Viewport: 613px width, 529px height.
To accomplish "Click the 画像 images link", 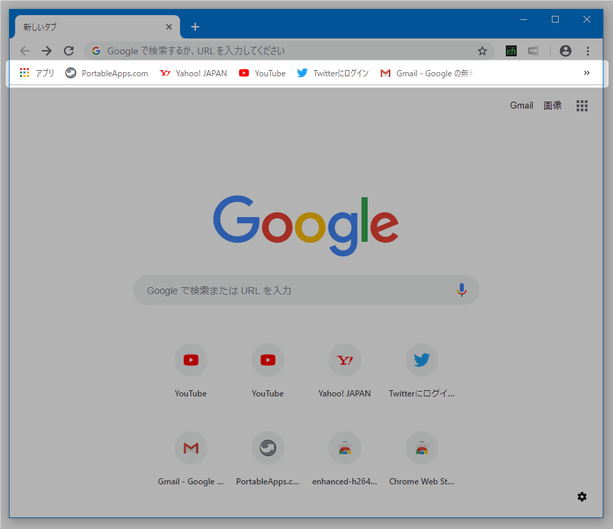I will [552, 106].
